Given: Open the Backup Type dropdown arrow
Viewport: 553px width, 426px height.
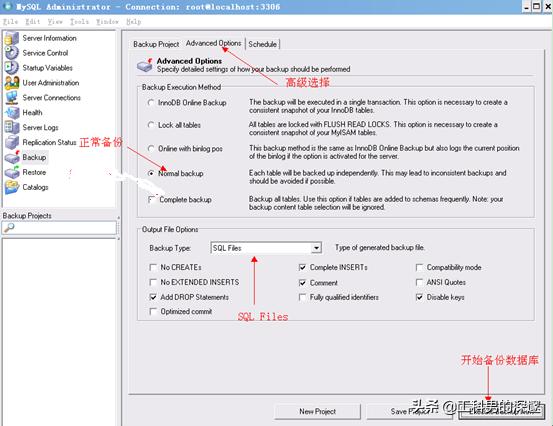Looking at the screenshot, I should (316, 248).
